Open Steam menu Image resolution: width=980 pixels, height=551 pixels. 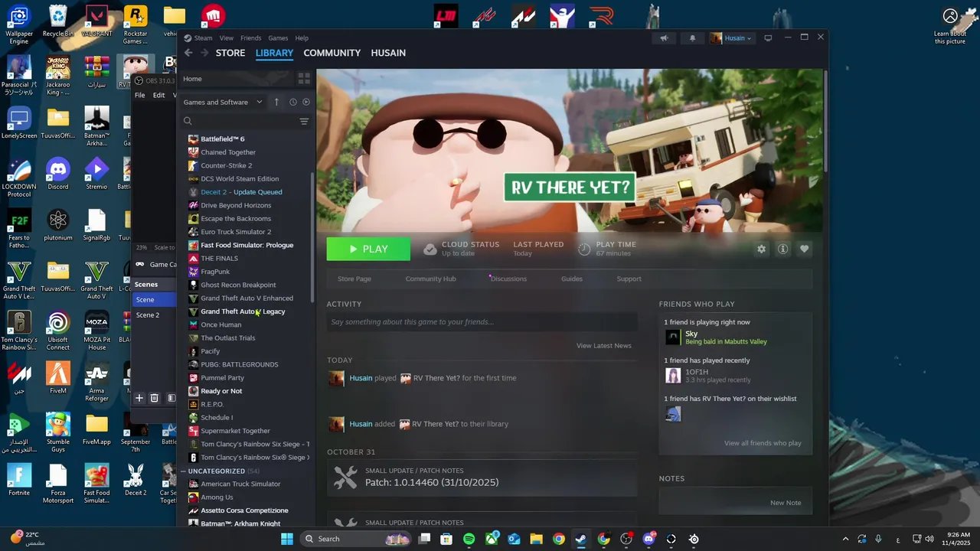[x=203, y=38]
